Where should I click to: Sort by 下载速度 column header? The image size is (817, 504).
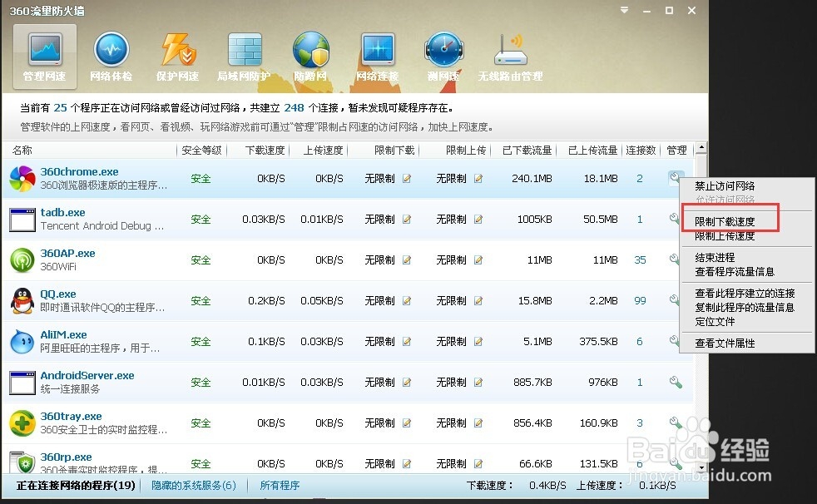265,151
